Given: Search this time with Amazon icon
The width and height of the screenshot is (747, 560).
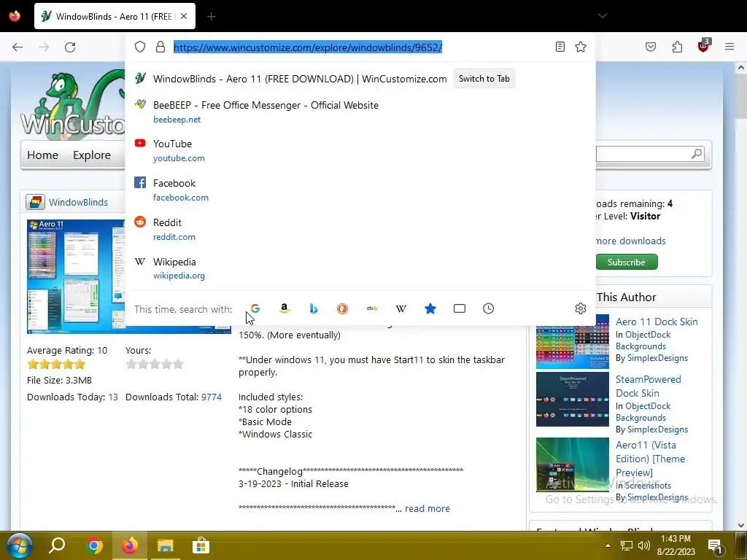Looking at the screenshot, I should point(285,308).
